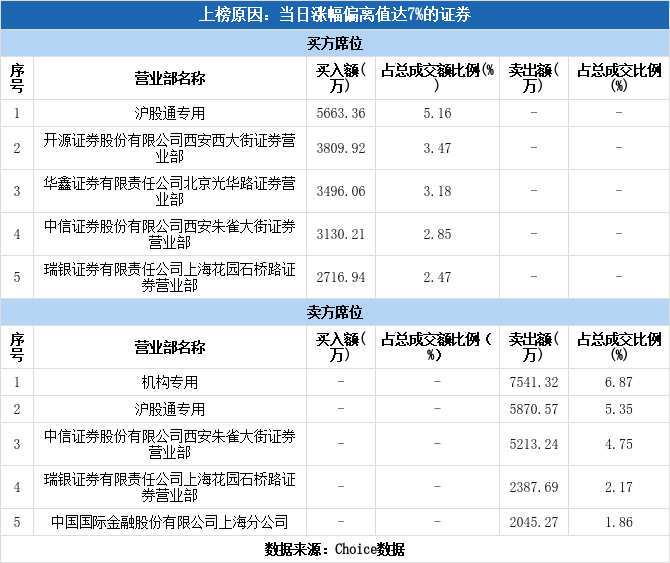Click sell amount 2387.69

(x=534, y=487)
